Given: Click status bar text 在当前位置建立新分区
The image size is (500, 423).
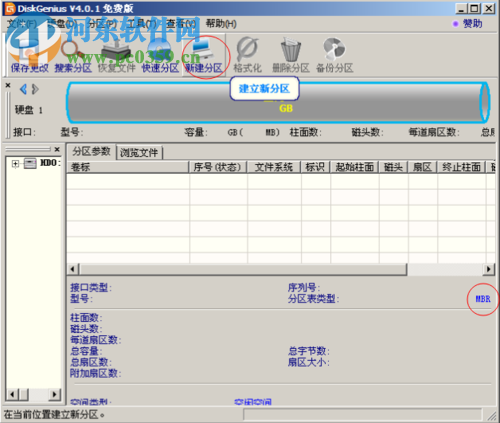Looking at the screenshot, I should 54,415.
